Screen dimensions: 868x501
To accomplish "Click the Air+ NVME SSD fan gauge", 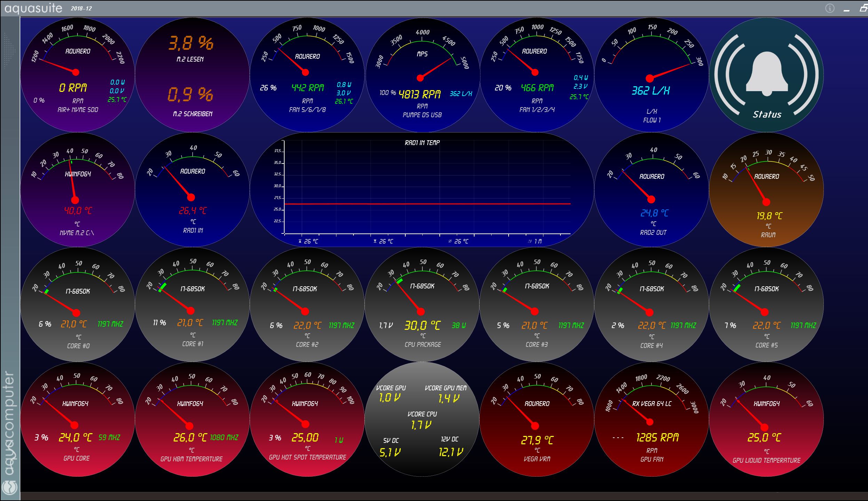I will 77,75.
